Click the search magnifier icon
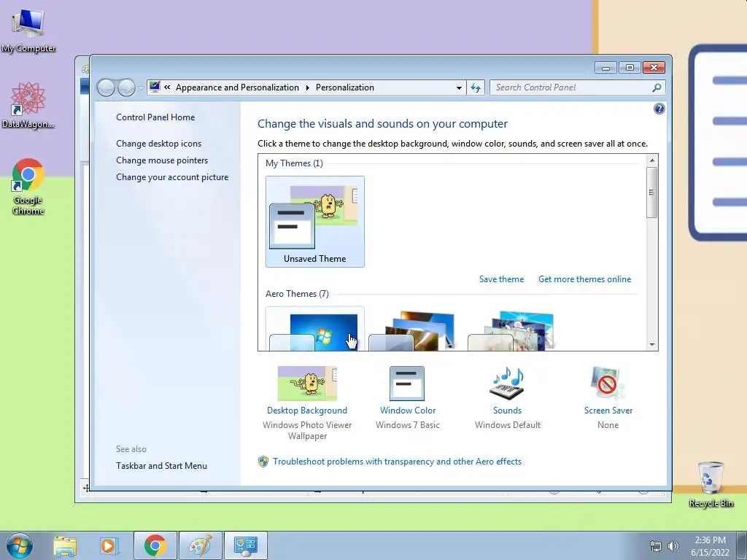The image size is (747, 560). coord(657,87)
